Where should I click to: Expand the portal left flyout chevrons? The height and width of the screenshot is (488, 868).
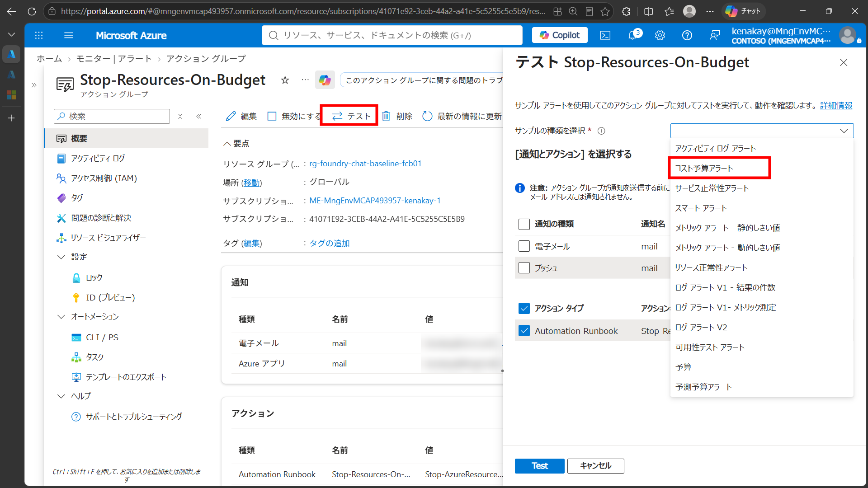tap(34, 85)
